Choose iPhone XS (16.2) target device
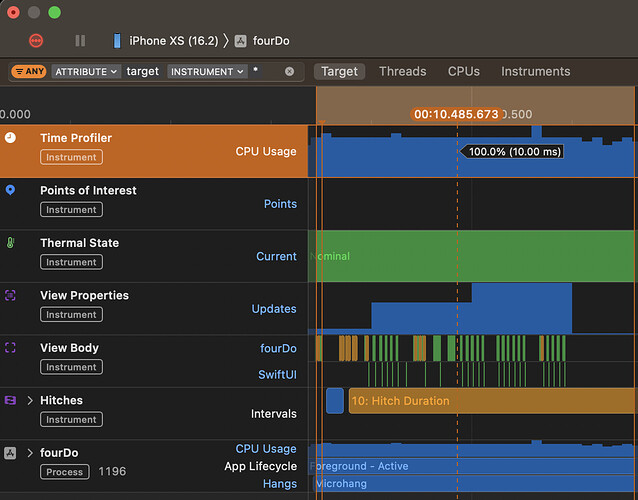The width and height of the screenshot is (638, 500). coord(174,41)
